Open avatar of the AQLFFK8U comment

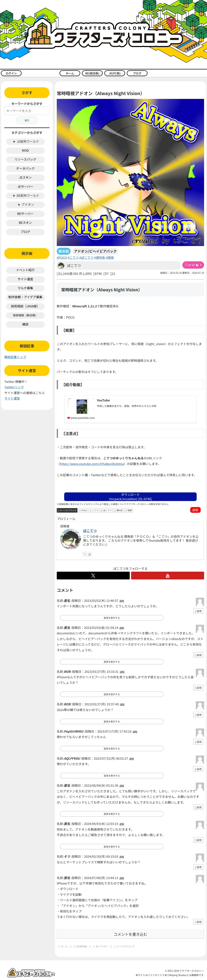pyautogui.click(x=200, y=760)
